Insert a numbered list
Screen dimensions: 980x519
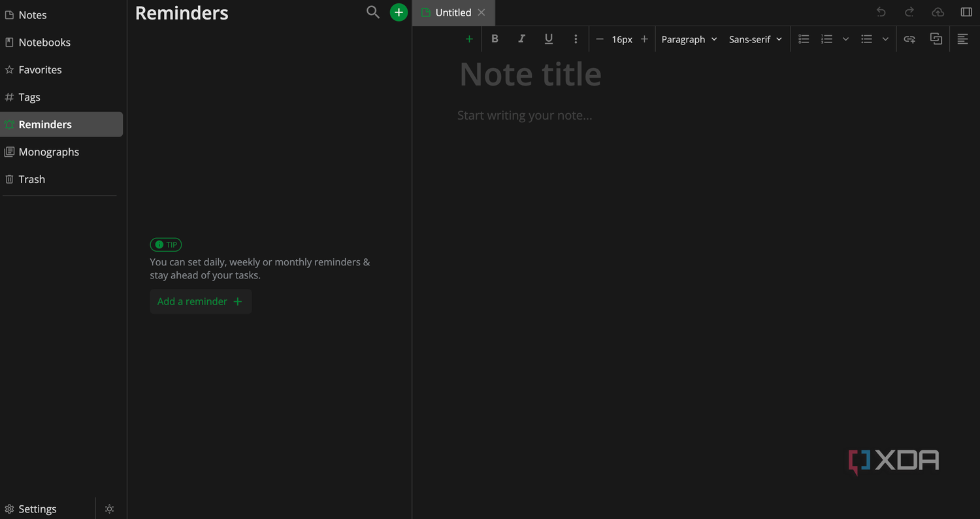(x=827, y=39)
